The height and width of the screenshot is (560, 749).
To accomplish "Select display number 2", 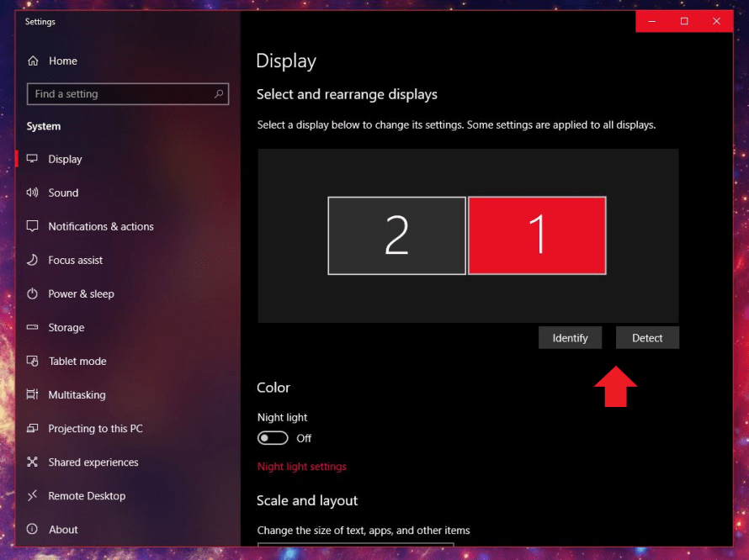I will 396,235.
